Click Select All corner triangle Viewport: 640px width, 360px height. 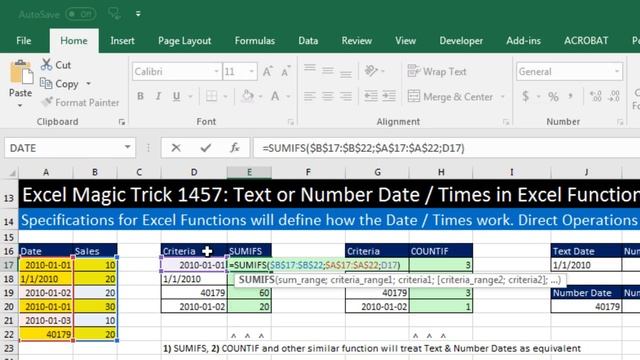pyautogui.click(x=12, y=173)
